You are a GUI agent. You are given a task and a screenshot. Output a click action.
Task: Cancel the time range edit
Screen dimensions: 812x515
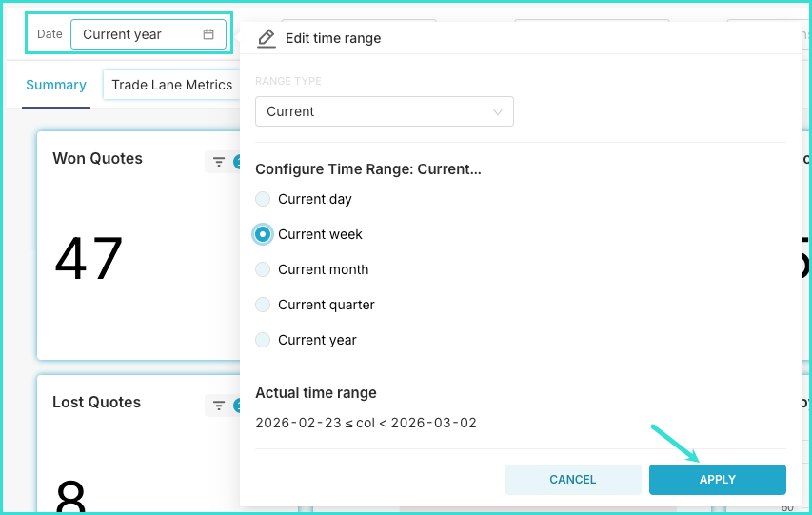pyautogui.click(x=573, y=480)
